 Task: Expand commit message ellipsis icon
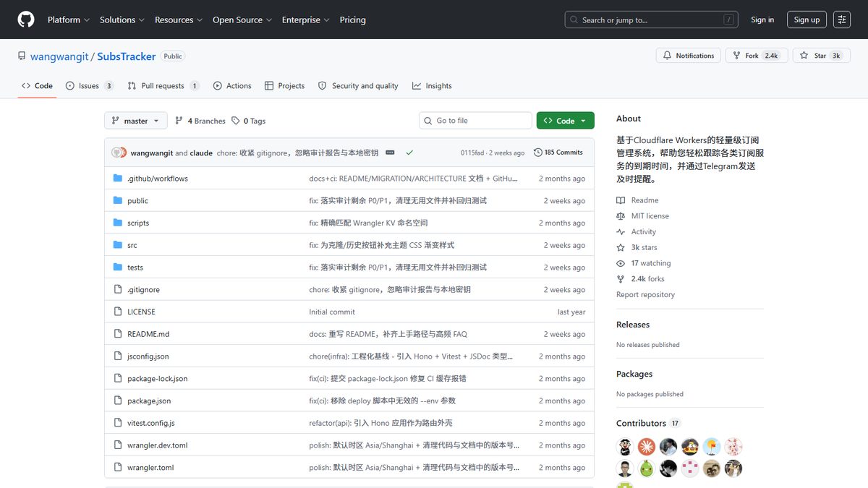[391, 153]
